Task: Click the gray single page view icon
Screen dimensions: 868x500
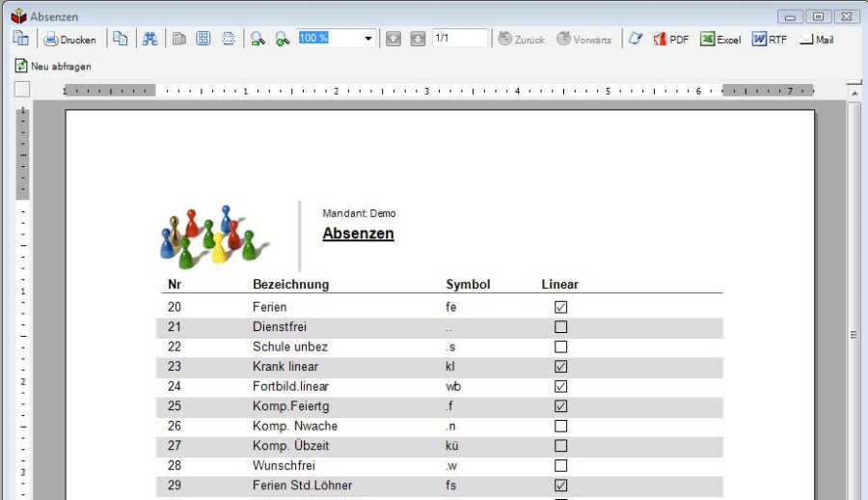Action: (178, 39)
